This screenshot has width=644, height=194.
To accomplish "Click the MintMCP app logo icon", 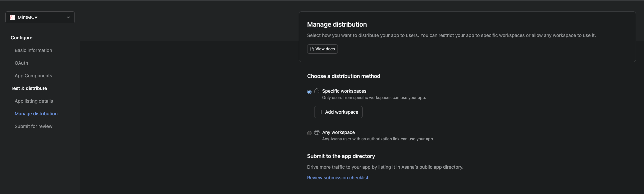I will (12, 17).
